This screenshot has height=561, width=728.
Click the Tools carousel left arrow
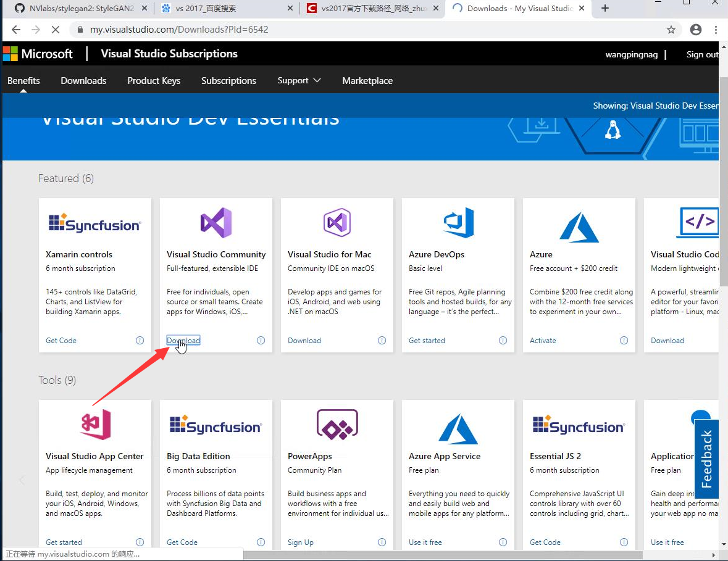(22, 480)
